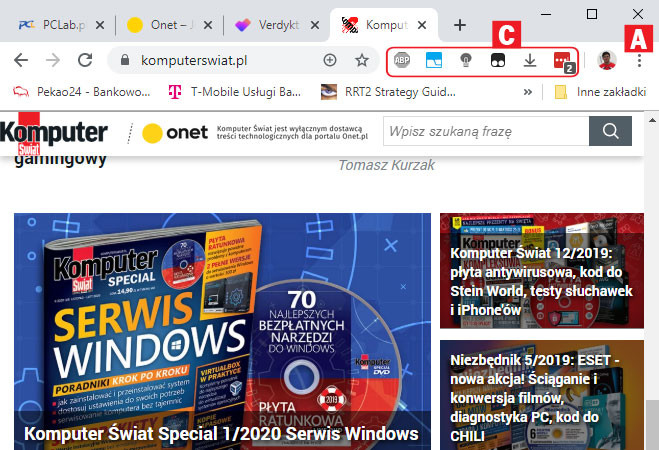The width and height of the screenshot is (659, 450).
Task: Click the magnifier search button
Action: tap(610, 132)
